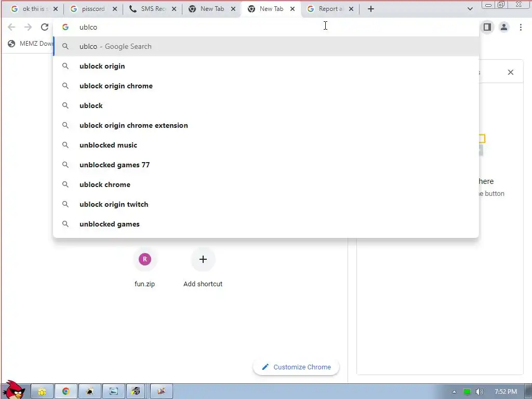Close the side panel

(510, 72)
